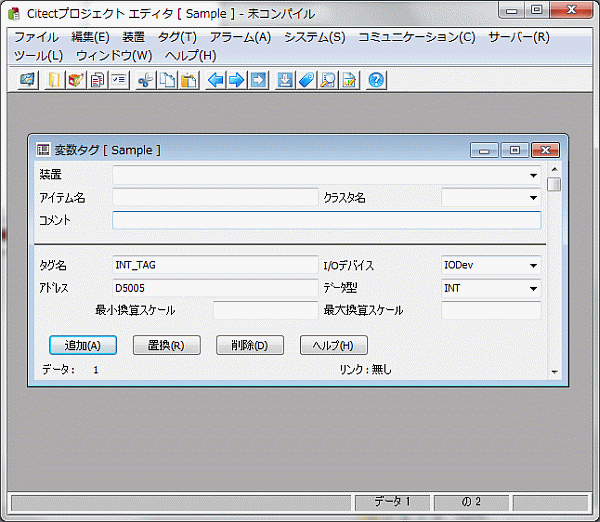Open help via blue question mark icon

point(376,80)
